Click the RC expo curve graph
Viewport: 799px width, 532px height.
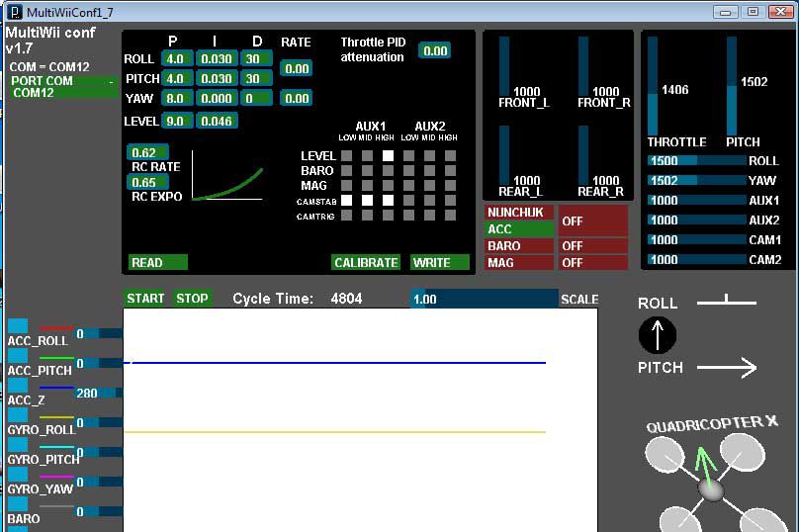pyautogui.click(x=227, y=175)
